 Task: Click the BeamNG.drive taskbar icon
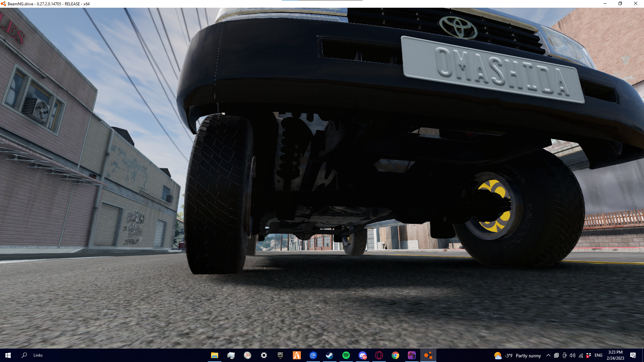(x=428, y=355)
